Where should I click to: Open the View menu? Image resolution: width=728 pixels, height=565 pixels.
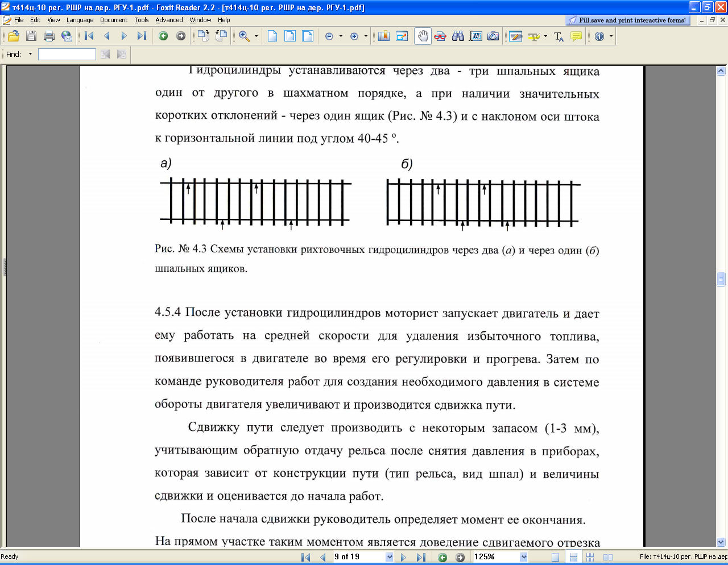point(53,20)
